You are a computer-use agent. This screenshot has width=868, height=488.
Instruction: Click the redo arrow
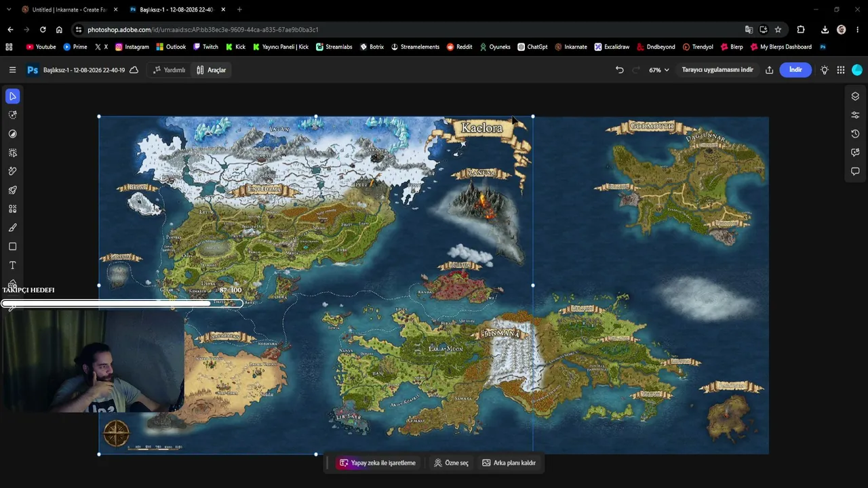click(x=636, y=70)
